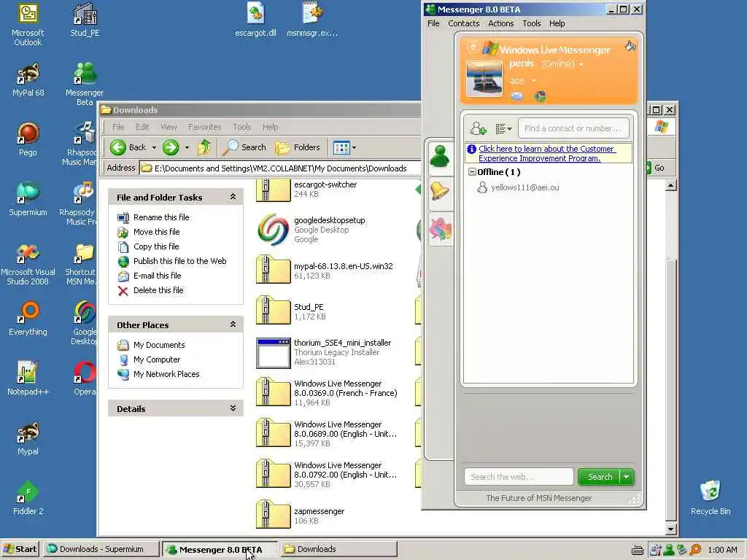The width and height of the screenshot is (747, 560).
Task: Toggle the Folders pane button
Action: pos(298,147)
